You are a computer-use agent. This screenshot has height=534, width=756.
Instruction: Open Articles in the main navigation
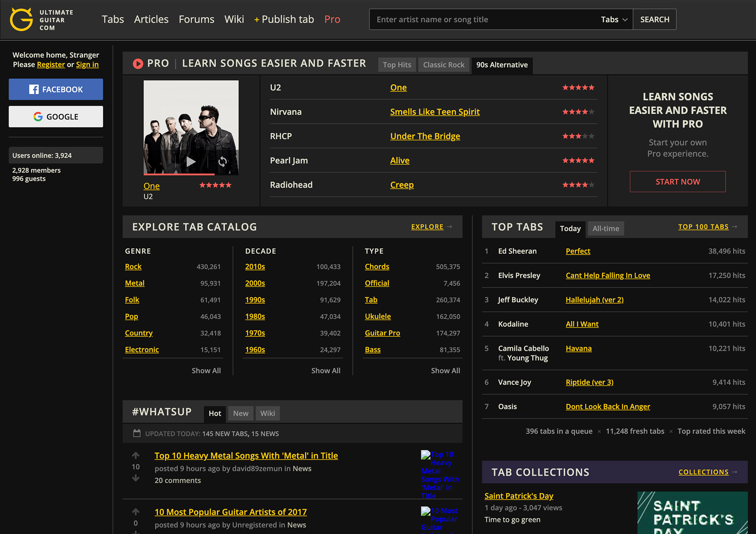(x=151, y=19)
